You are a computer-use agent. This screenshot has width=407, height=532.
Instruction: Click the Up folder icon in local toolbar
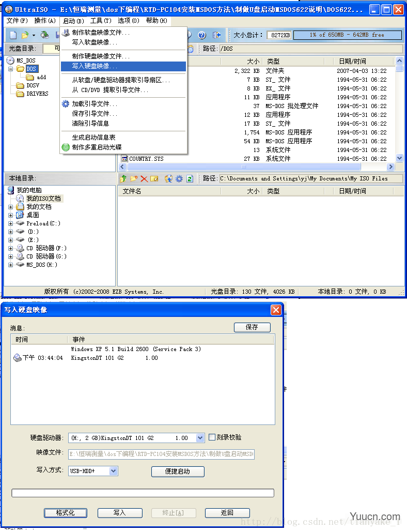[x=123, y=178]
